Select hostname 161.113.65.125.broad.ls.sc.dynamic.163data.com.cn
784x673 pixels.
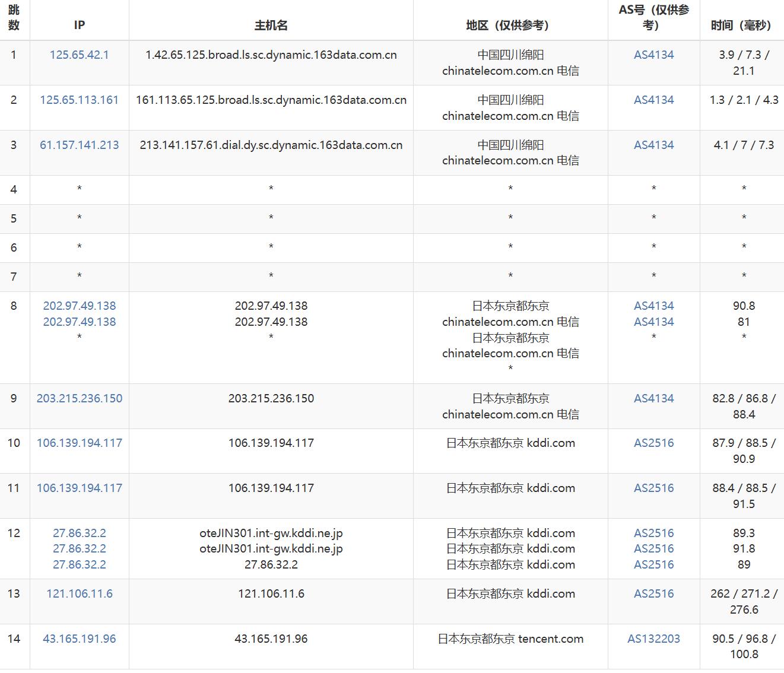click(271, 100)
